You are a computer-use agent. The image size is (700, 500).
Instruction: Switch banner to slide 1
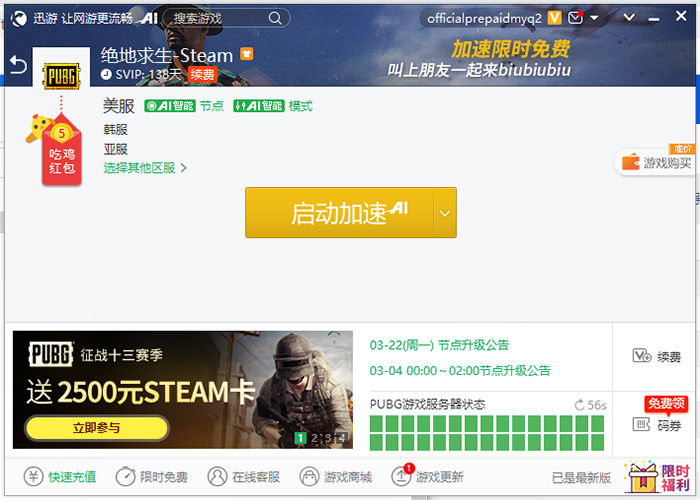300,438
